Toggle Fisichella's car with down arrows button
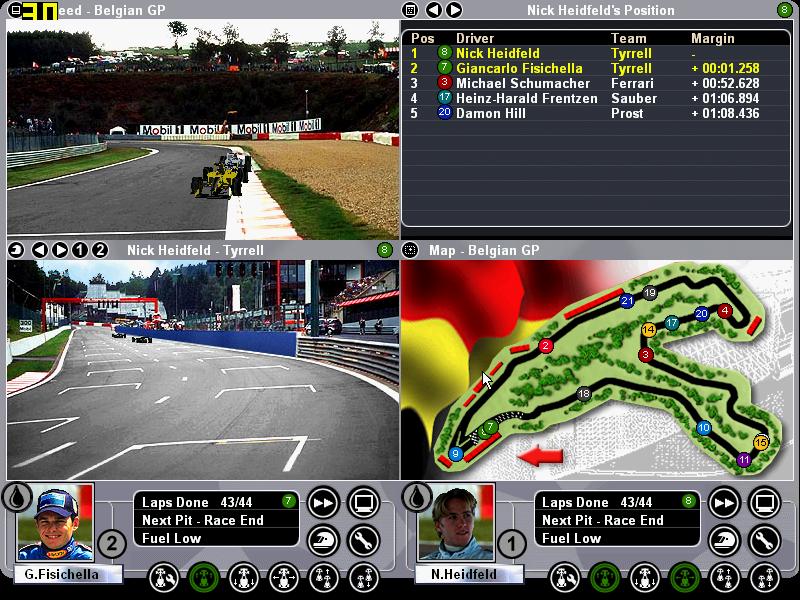 point(243,578)
